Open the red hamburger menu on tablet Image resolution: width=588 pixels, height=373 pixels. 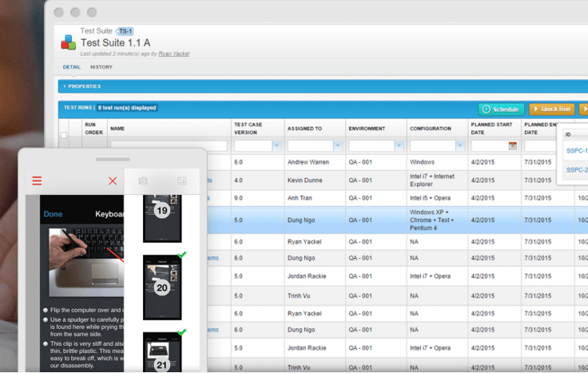(37, 181)
